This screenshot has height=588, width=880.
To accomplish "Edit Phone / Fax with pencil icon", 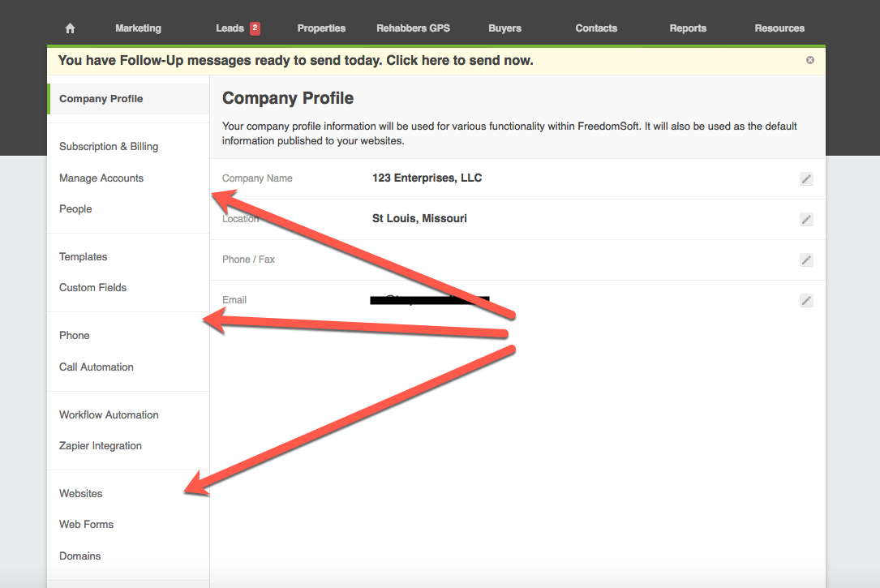I will [x=806, y=260].
